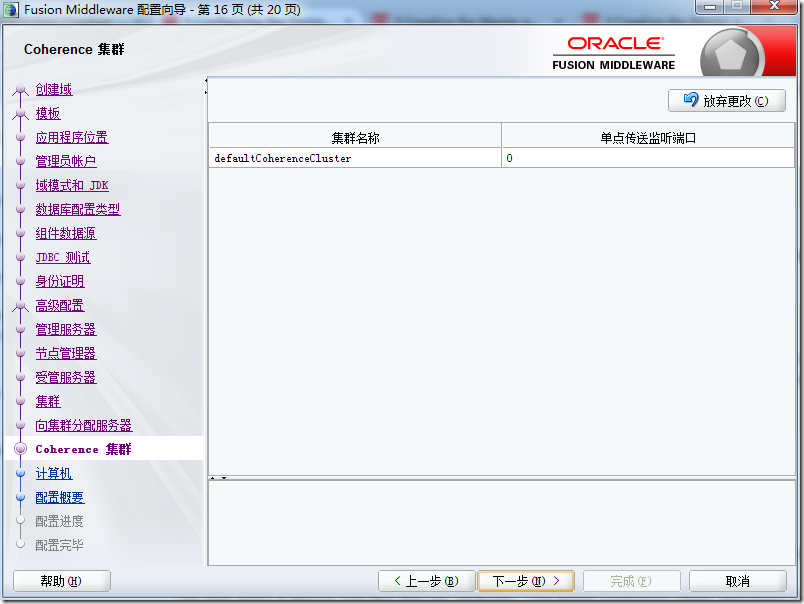Jump to the 管理员帐户 step
This screenshot has width=804, height=604.
click(x=66, y=162)
